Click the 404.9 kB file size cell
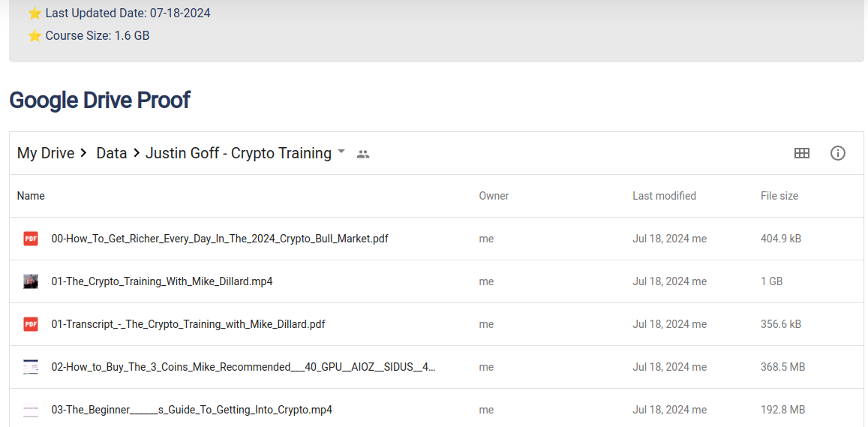The height and width of the screenshot is (427, 868). point(781,239)
